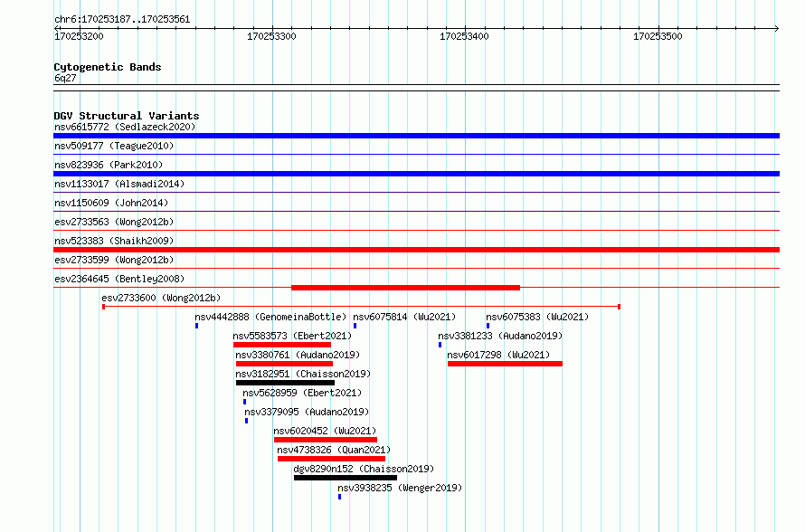Click esv2733599 (Wong2012b) label

click(x=114, y=260)
